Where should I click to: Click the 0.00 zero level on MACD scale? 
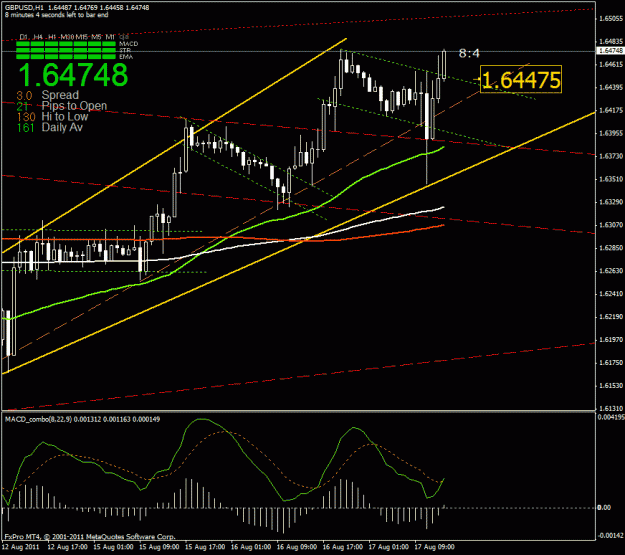604,507
